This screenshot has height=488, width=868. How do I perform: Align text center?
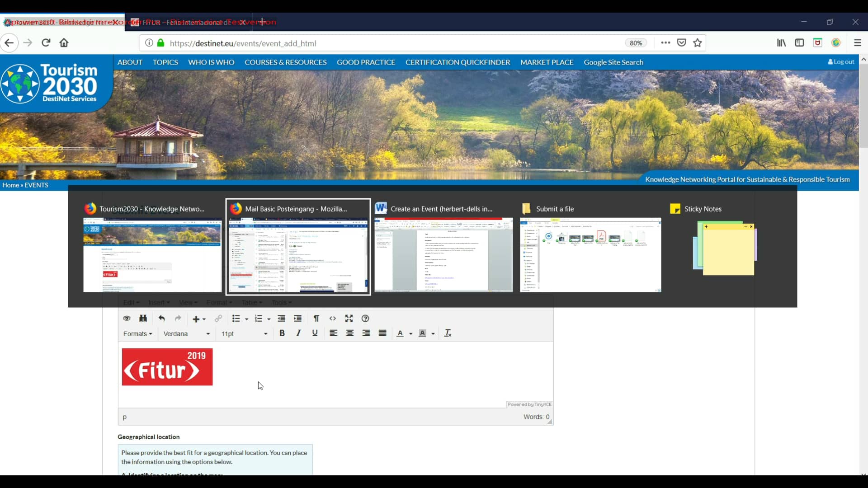(350, 333)
